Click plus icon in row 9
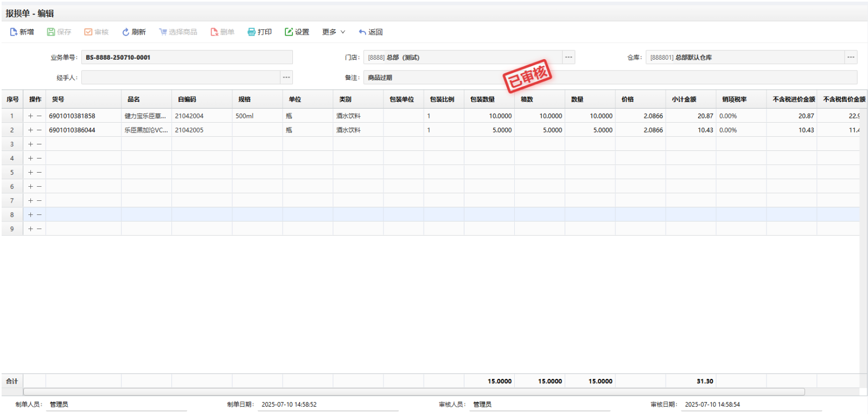868x418 pixels. (x=30, y=229)
